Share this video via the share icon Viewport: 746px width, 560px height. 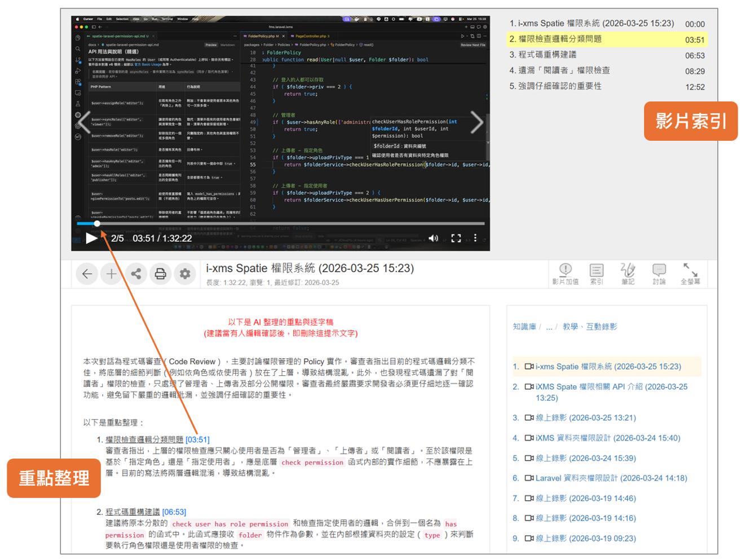(136, 274)
